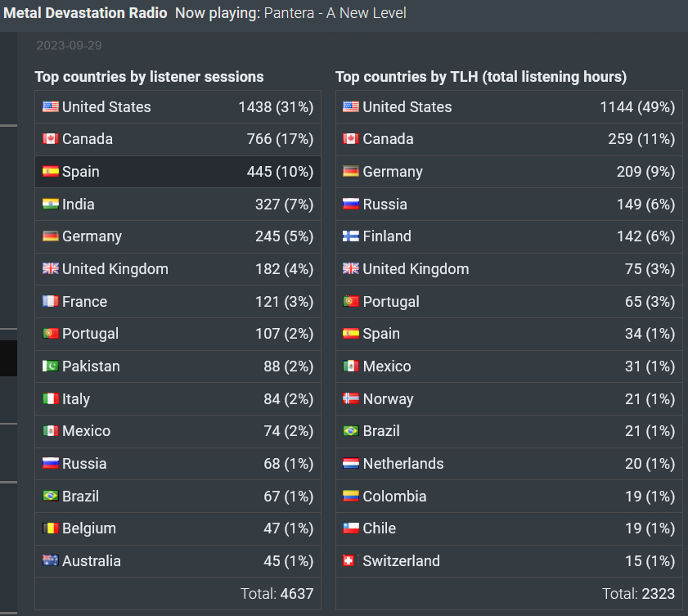This screenshot has height=616, width=688.
Task: Click the 2023-09-29 date label
Action: [69, 45]
